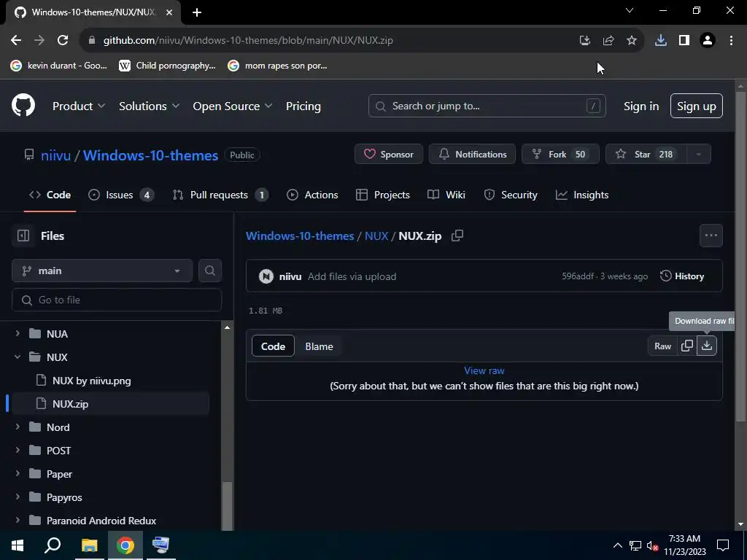
Task: Click niivu's avatar in the commit bar
Action: point(266,276)
